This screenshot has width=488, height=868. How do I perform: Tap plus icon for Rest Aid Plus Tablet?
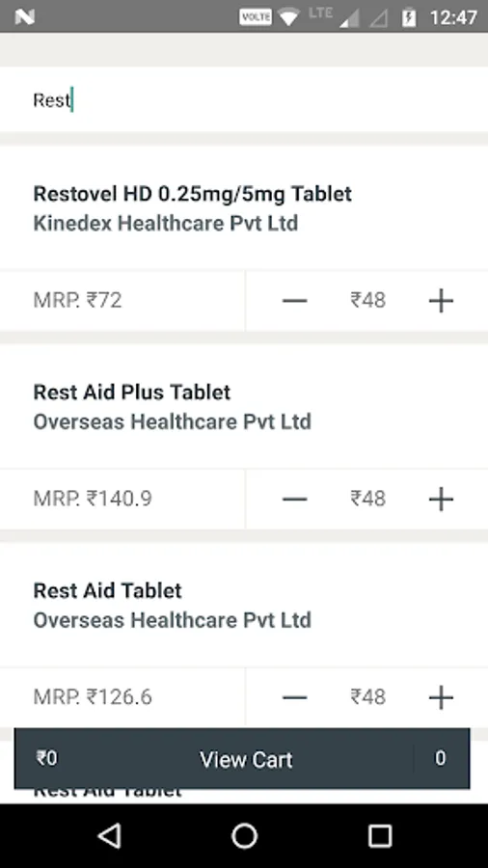[441, 499]
